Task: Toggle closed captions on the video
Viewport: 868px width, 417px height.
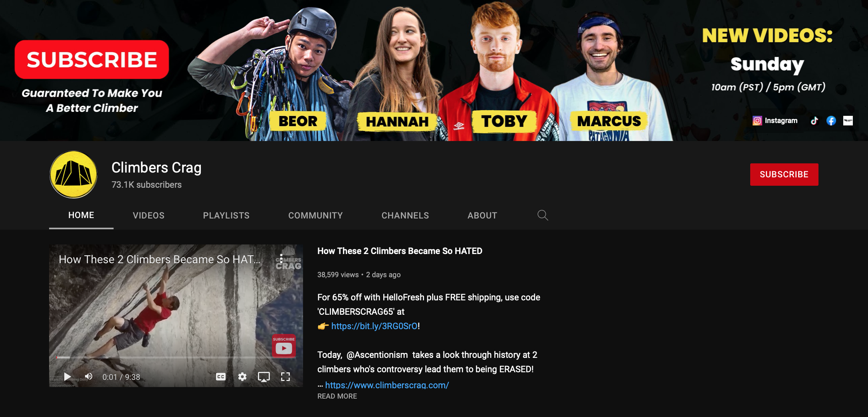Action: [x=221, y=377]
